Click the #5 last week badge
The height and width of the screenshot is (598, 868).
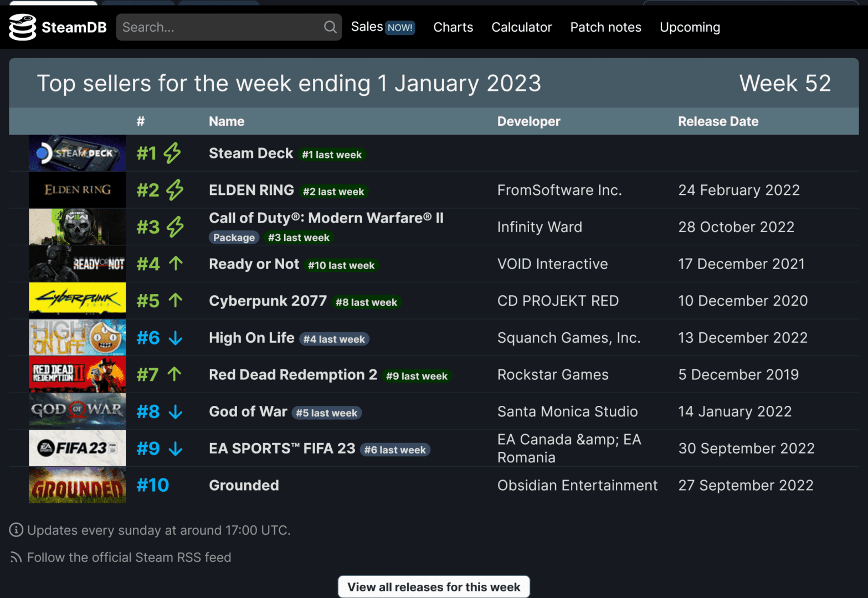(327, 413)
